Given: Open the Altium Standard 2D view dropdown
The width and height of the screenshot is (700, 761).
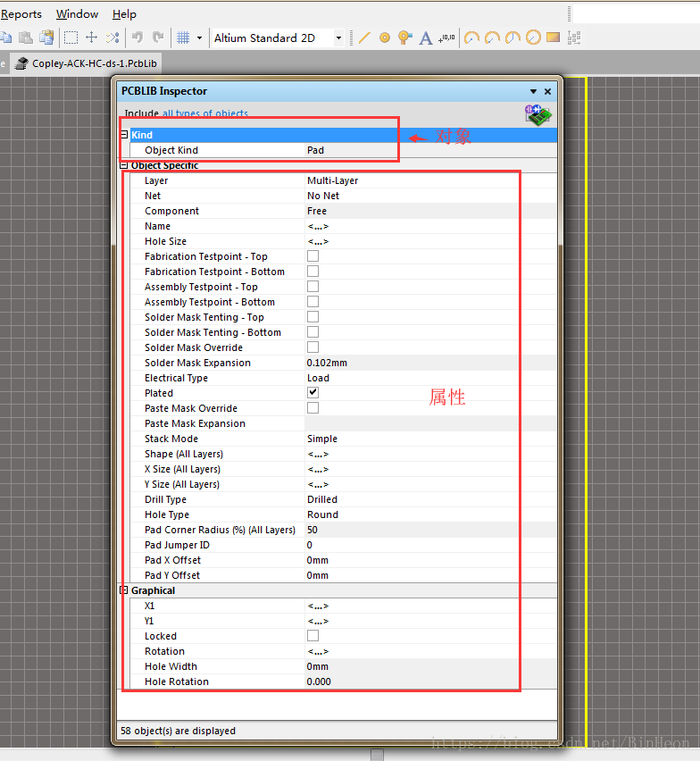Looking at the screenshot, I should click(x=338, y=38).
